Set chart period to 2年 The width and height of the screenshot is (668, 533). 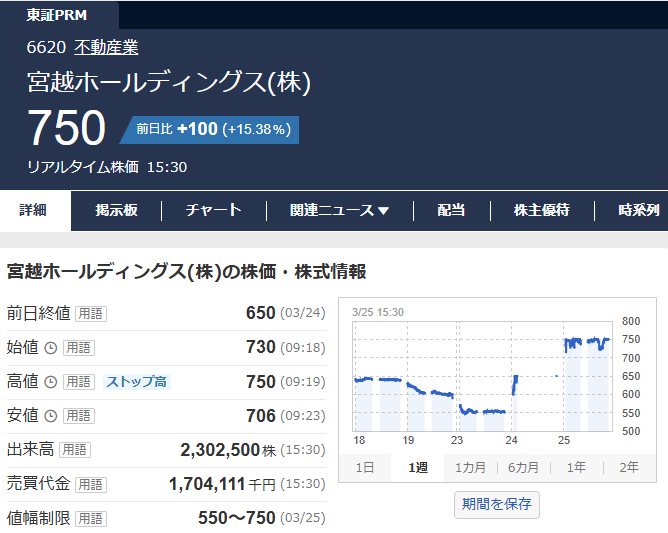point(629,468)
